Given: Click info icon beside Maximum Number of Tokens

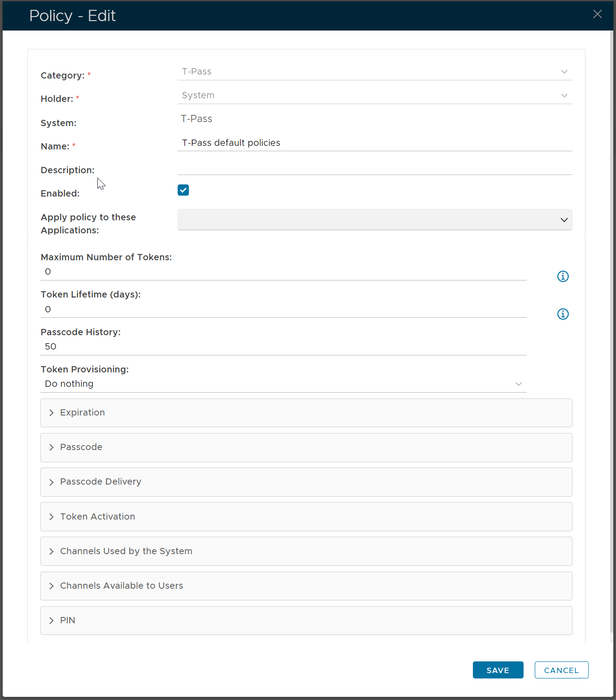Looking at the screenshot, I should point(563,276).
